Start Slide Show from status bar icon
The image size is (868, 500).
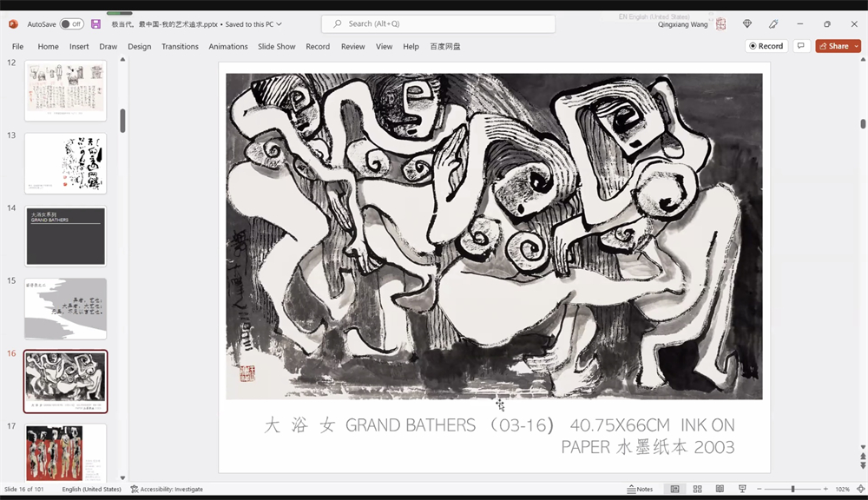[x=742, y=489]
